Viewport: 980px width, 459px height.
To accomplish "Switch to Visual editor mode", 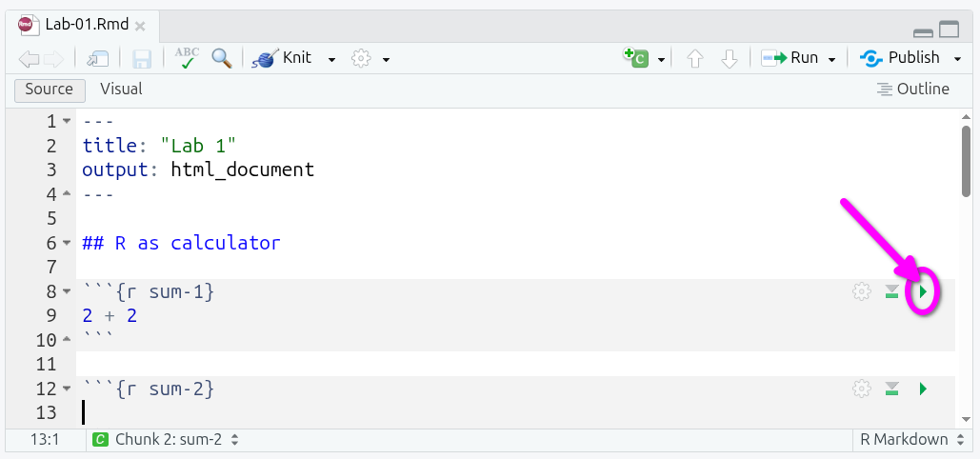I will click(121, 90).
